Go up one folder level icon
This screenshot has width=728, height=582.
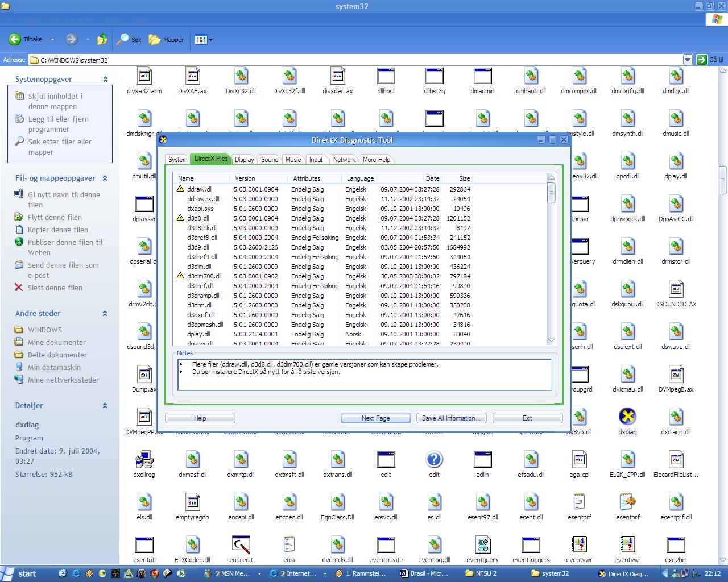coord(102,39)
